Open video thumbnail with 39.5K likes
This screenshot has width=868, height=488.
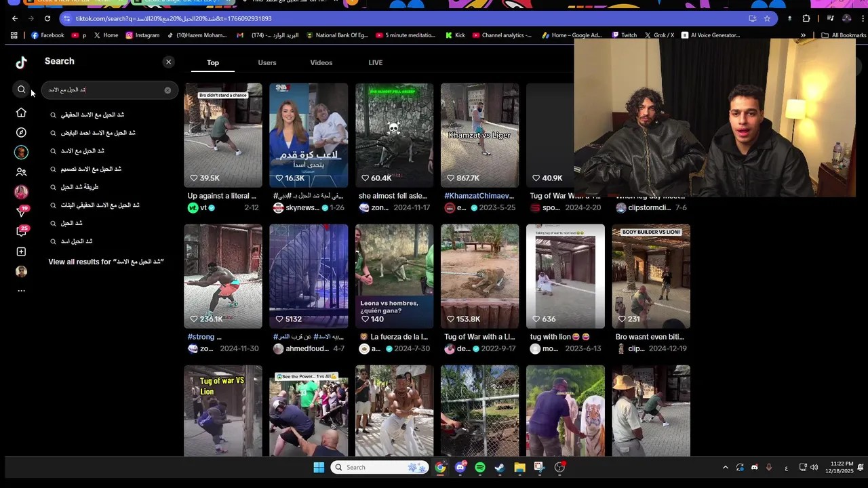[x=222, y=135]
